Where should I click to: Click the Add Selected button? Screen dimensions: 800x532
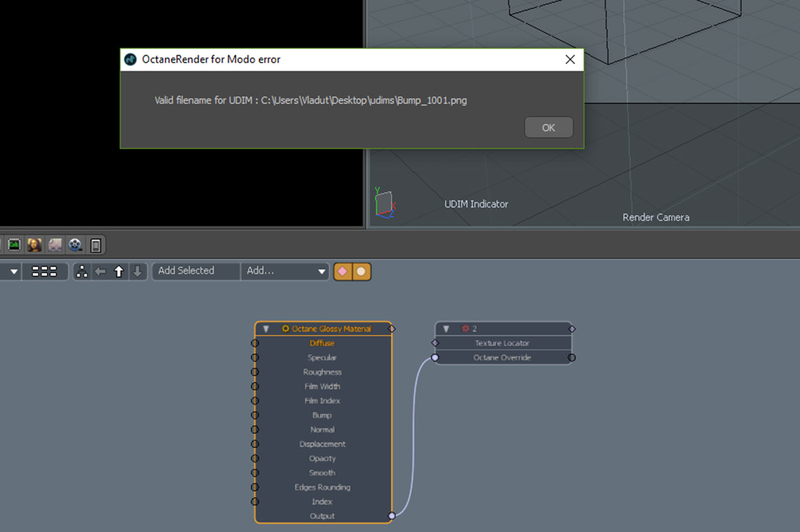[196, 271]
